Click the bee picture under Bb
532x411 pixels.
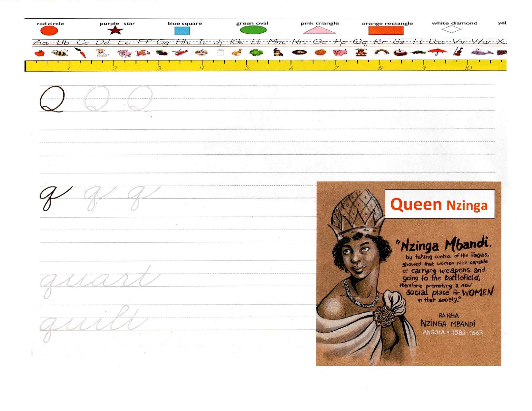[60, 53]
